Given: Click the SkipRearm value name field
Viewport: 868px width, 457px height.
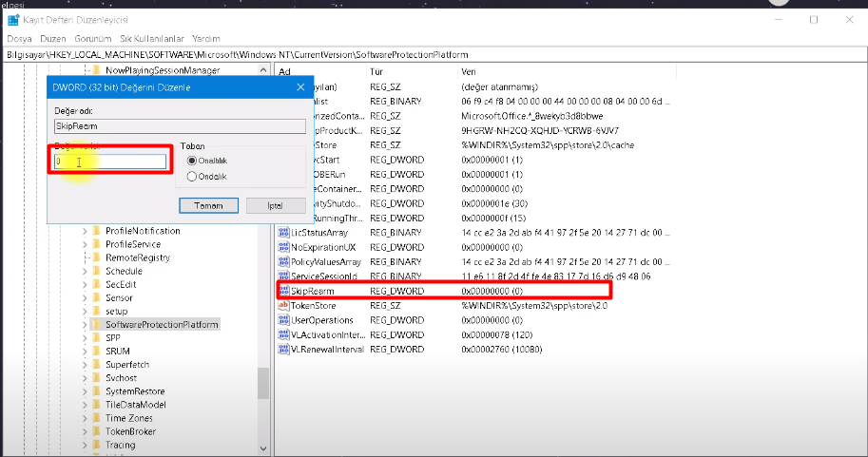Looking at the screenshot, I should [180, 126].
